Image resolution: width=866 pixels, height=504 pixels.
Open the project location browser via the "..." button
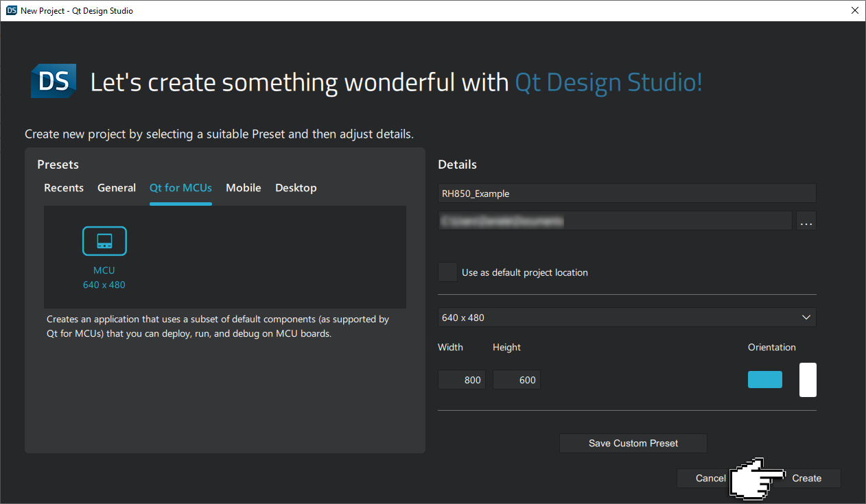806,220
